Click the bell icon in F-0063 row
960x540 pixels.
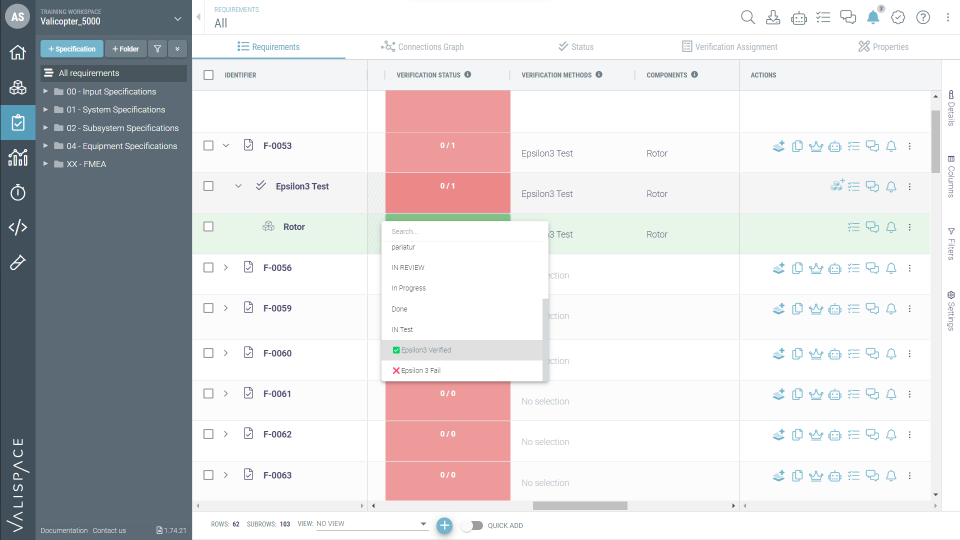coord(891,476)
